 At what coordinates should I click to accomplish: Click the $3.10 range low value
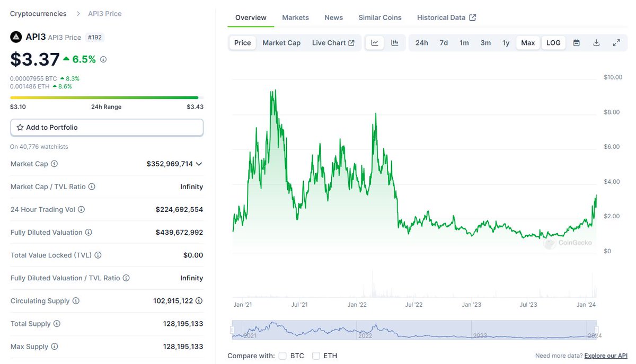[x=18, y=107]
